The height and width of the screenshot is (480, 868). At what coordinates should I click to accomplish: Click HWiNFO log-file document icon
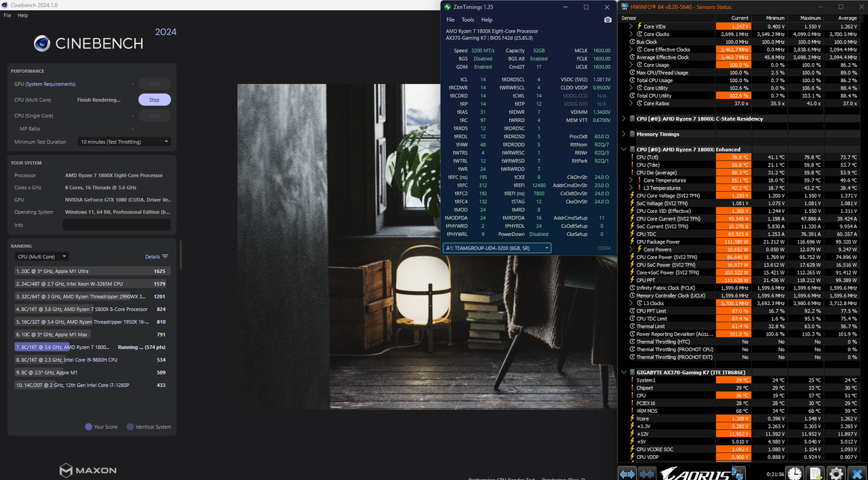816,474
